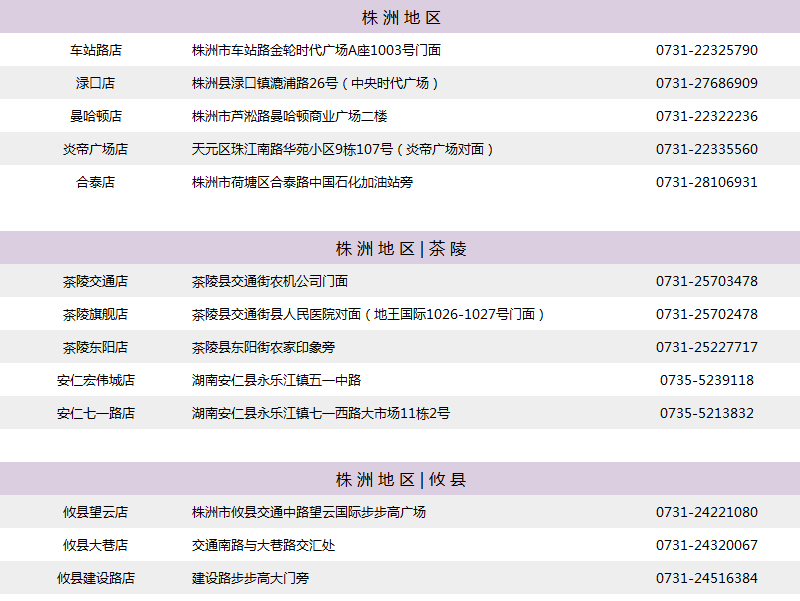Viewport: 800px width, 601px height.
Task: Click phone number 0731-22335560
Action: tap(706, 149)
